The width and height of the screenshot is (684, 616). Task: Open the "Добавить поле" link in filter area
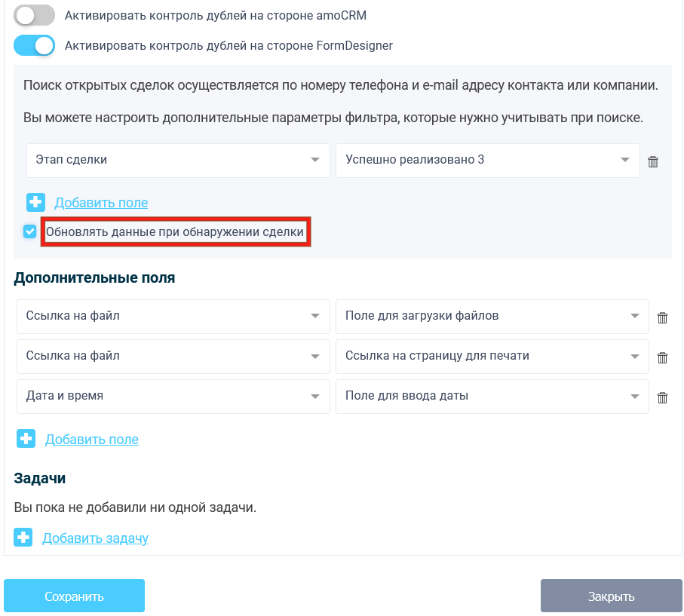[x=102, y=202]
